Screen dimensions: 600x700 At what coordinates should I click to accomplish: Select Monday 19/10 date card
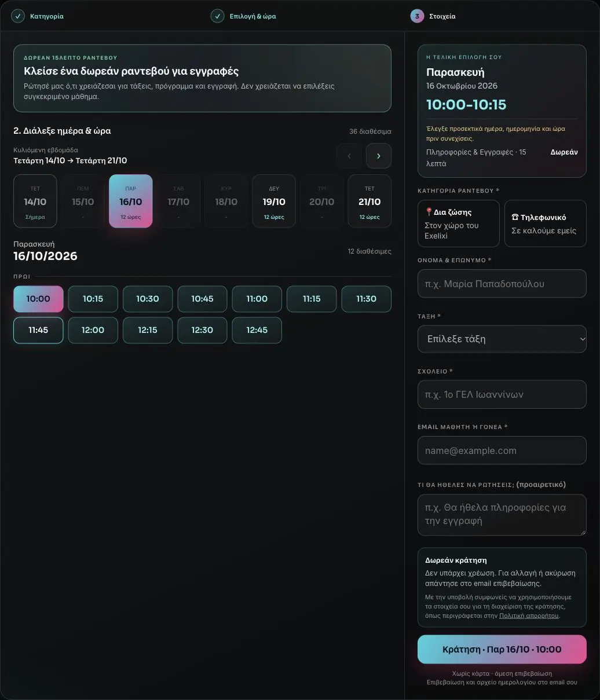tap(274, 201)
